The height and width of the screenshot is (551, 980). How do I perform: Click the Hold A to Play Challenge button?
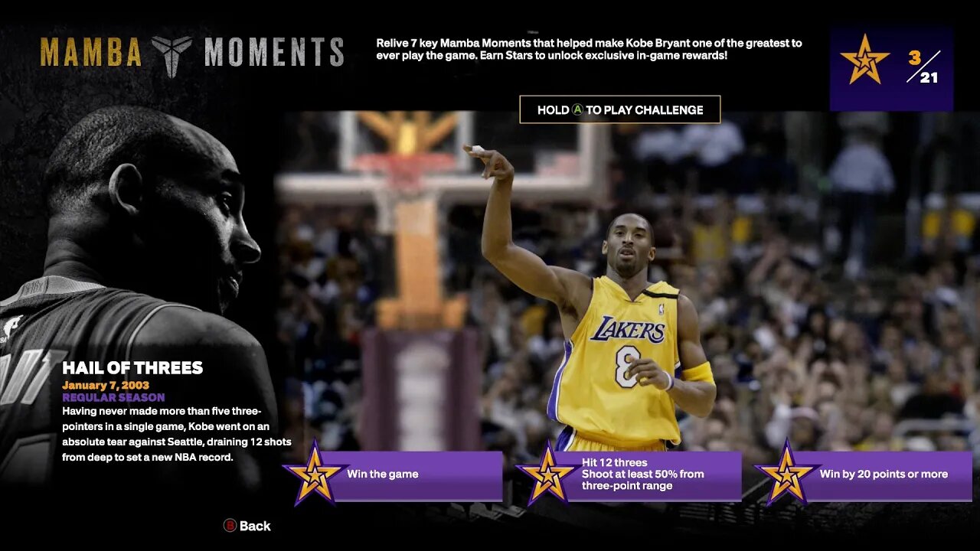(620, 109)
